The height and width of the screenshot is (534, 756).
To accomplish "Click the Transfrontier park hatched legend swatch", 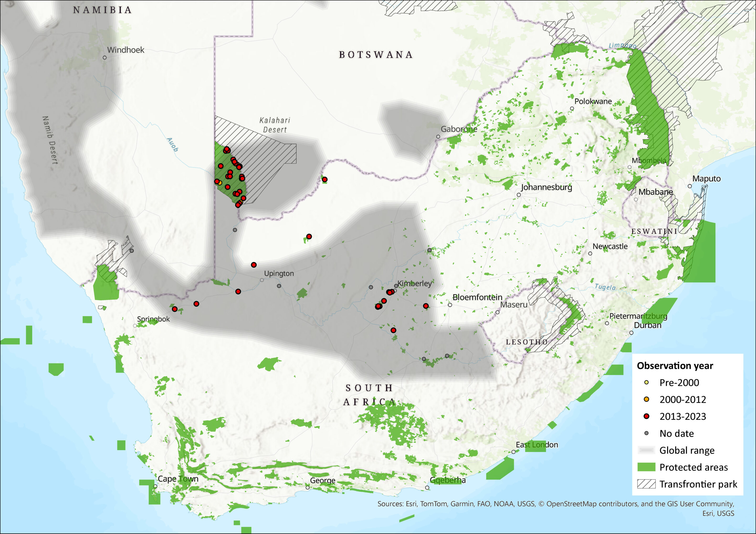I will (646, 484).
